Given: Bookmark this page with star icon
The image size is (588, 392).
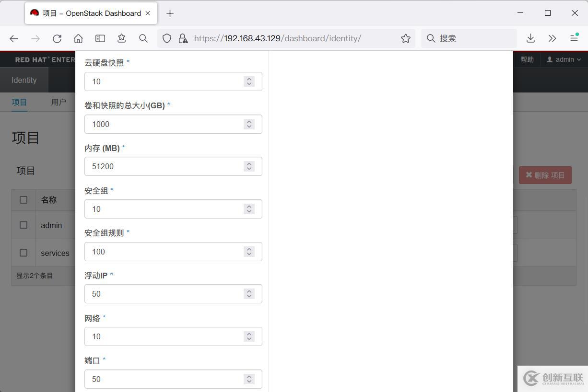Looking at the screenshot, I should [x=406, y=38].
